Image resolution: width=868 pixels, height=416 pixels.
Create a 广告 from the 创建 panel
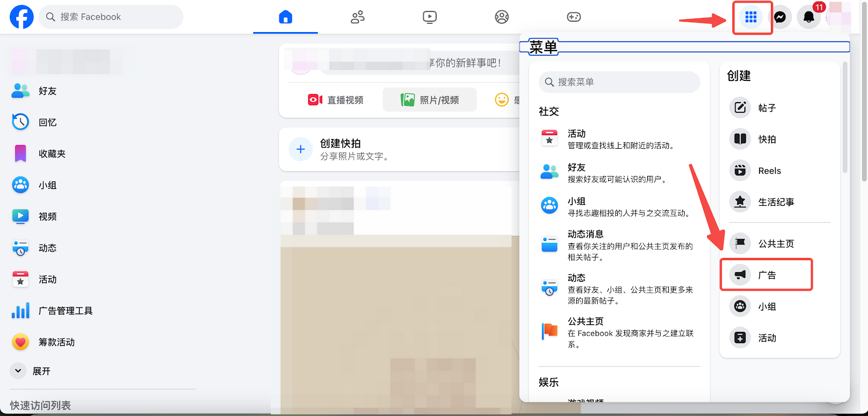[x=780, y=275]
